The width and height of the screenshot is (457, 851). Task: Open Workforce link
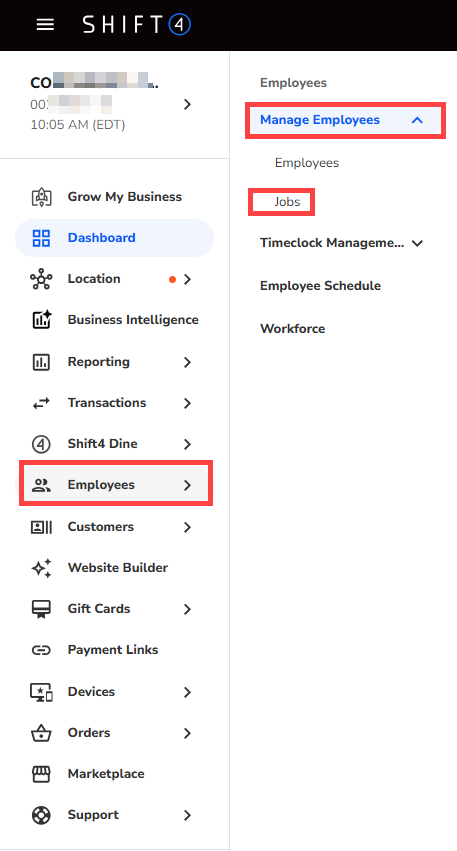point(293,329)
